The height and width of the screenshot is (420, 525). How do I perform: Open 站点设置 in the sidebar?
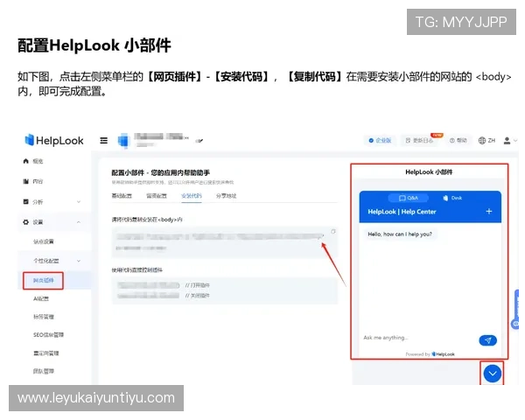pos(44,241)
